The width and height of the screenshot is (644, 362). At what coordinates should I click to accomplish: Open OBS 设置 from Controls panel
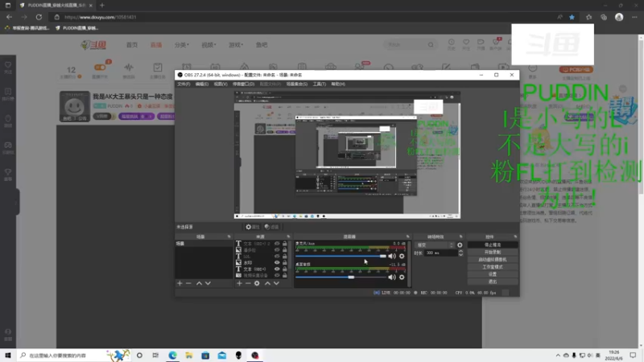[493, 274]
